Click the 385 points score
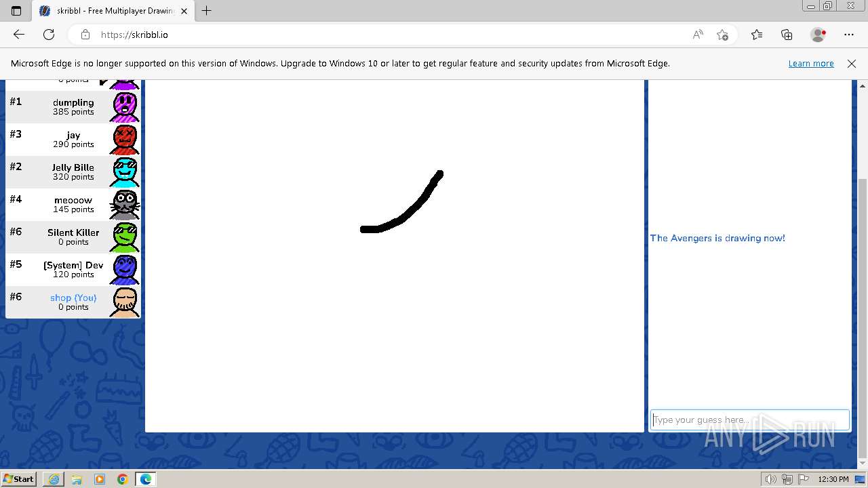Viewport: 868px width, 488px height. (x=73, y=112)
